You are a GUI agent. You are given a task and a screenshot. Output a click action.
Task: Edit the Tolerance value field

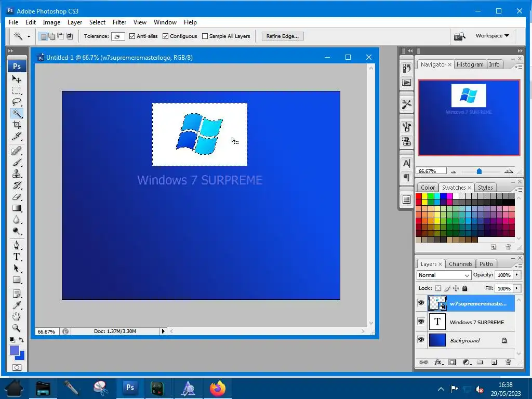pyautogui.click(x=118, y=36)
